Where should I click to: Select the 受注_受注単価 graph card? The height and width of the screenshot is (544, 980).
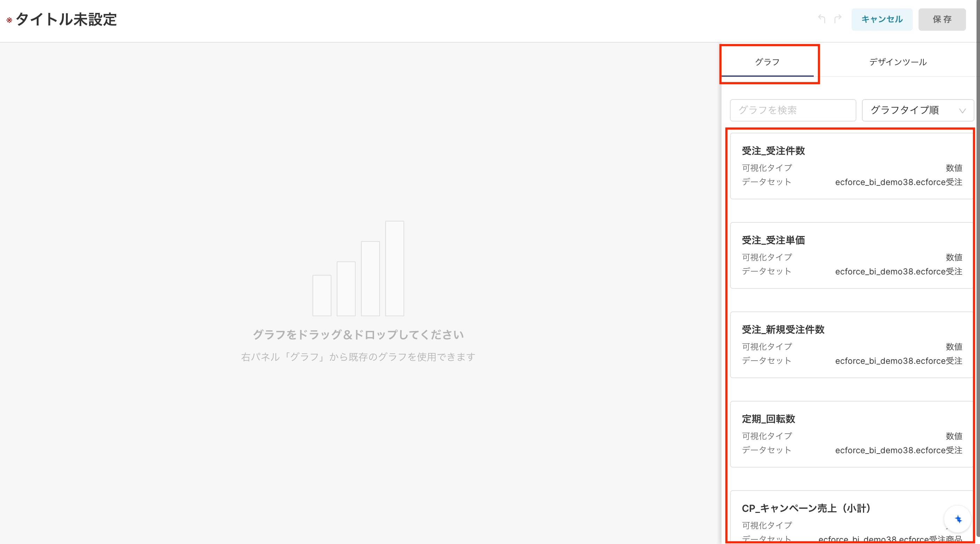tap(851, 255)
